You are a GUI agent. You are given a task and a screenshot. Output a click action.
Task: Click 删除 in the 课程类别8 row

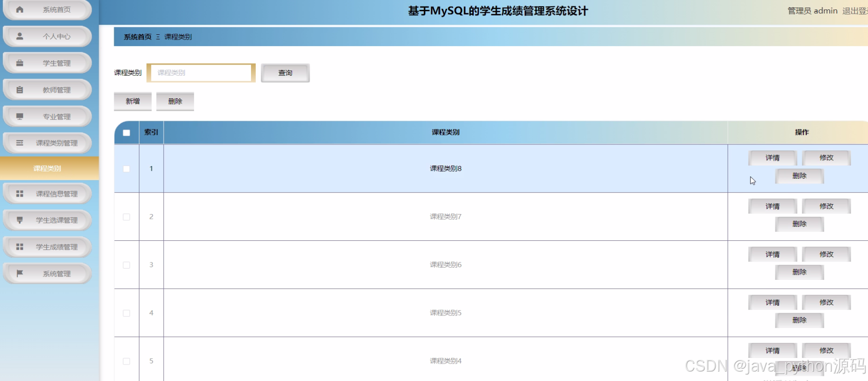point(799,176)
